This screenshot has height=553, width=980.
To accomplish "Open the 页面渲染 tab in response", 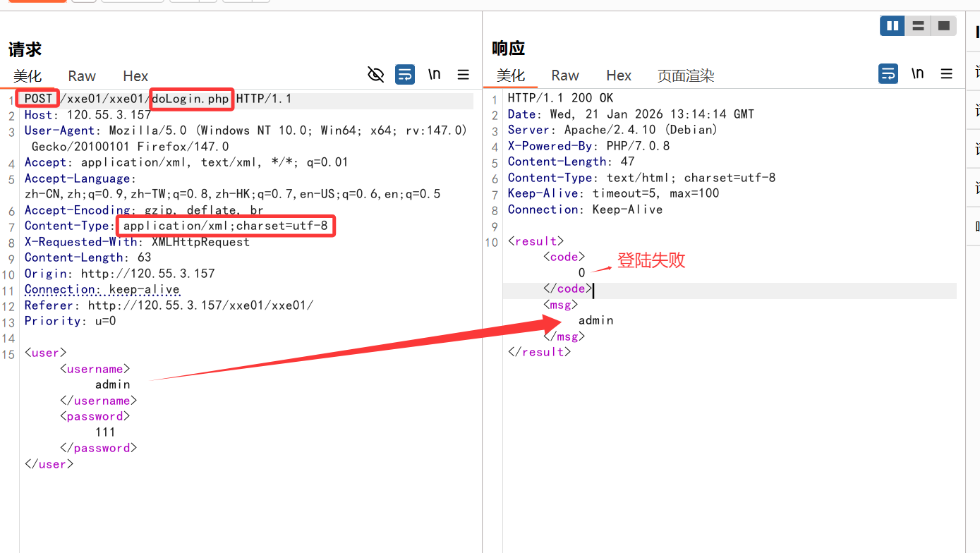I will pos(686,75).
